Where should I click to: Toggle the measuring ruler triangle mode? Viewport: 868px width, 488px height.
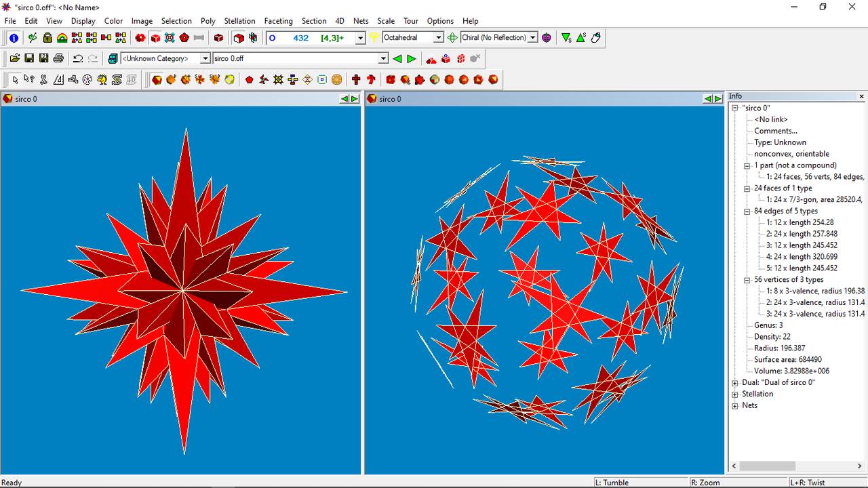click(x=58, y=80)
